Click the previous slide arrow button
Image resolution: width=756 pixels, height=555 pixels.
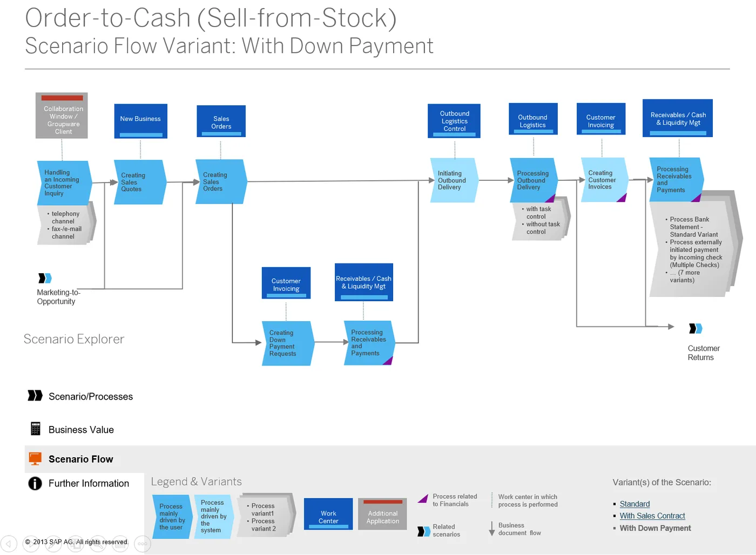9,544
